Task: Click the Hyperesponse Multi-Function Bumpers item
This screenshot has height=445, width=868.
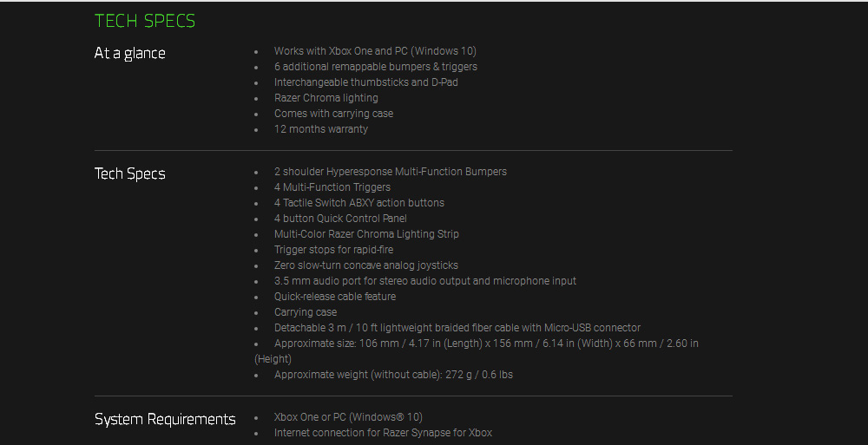Action: (x=390, y=172)
